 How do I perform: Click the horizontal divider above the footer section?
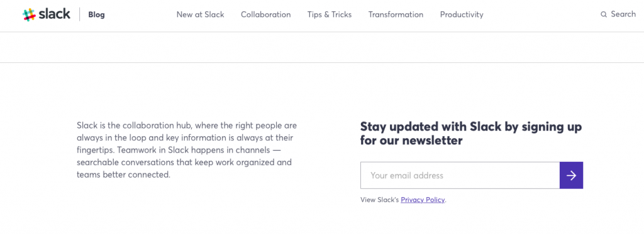(322, 62)
